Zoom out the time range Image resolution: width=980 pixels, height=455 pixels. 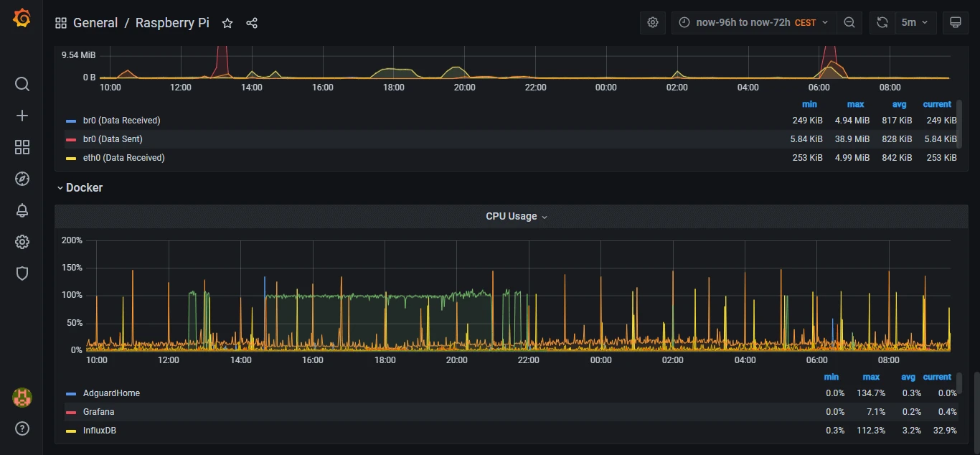[x=849, y=22]
